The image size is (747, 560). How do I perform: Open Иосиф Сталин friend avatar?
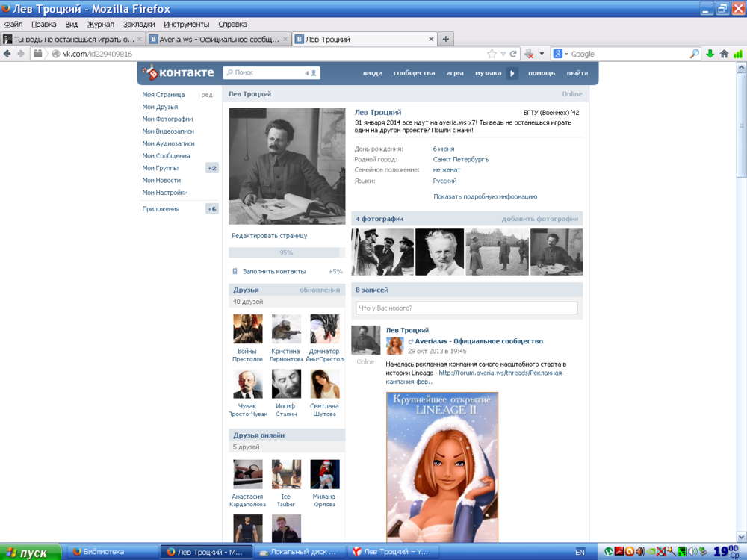click(286, 384)
